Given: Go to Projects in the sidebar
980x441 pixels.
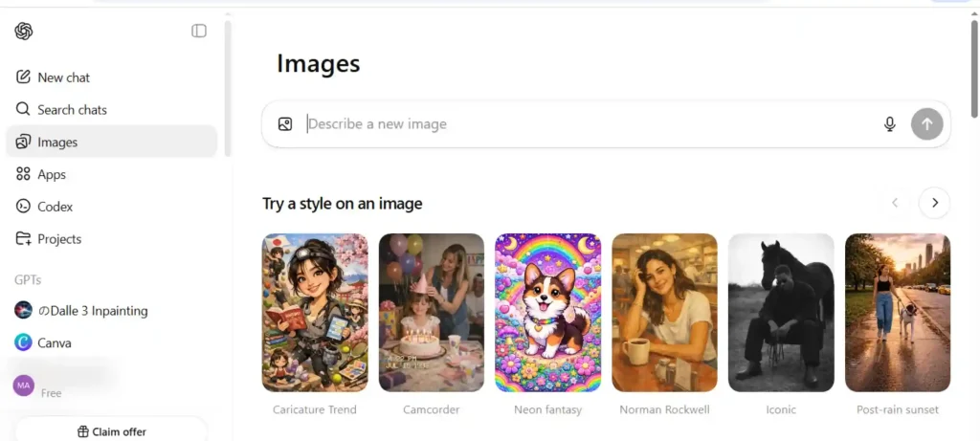Looking at the screenshot, I should tap(59, 239).
